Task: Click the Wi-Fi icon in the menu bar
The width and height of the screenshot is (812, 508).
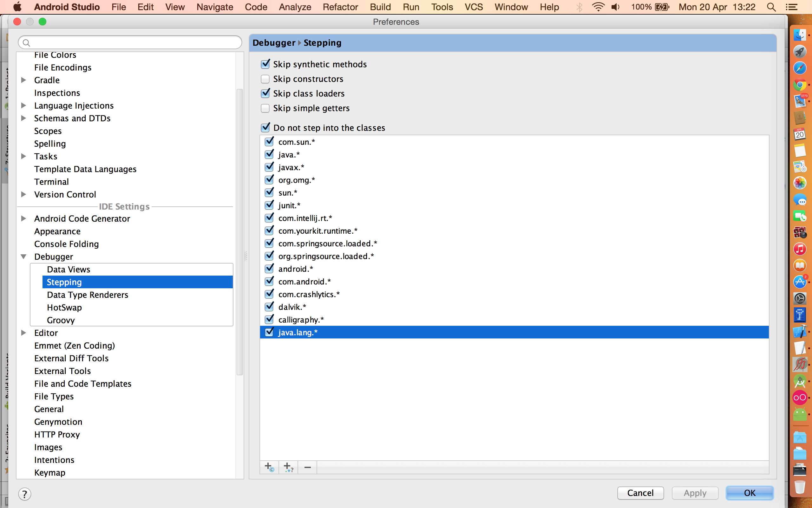Action: (x=598, y=7)
